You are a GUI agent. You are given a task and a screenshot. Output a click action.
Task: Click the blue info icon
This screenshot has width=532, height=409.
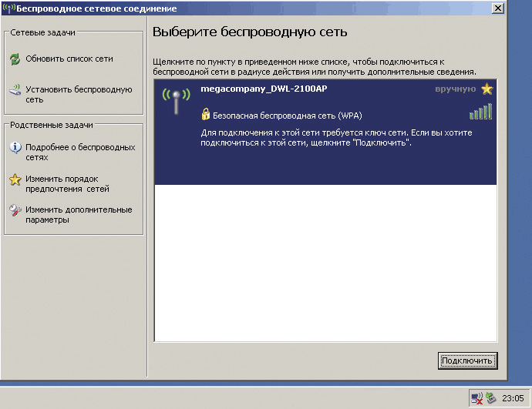(15, 147)
